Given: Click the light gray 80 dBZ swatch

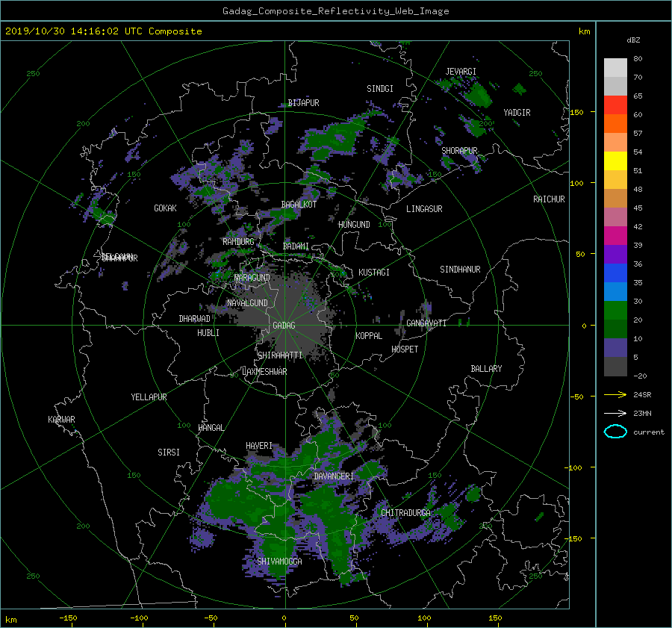Looking at the screenshot, I should (x=615, y=68).
